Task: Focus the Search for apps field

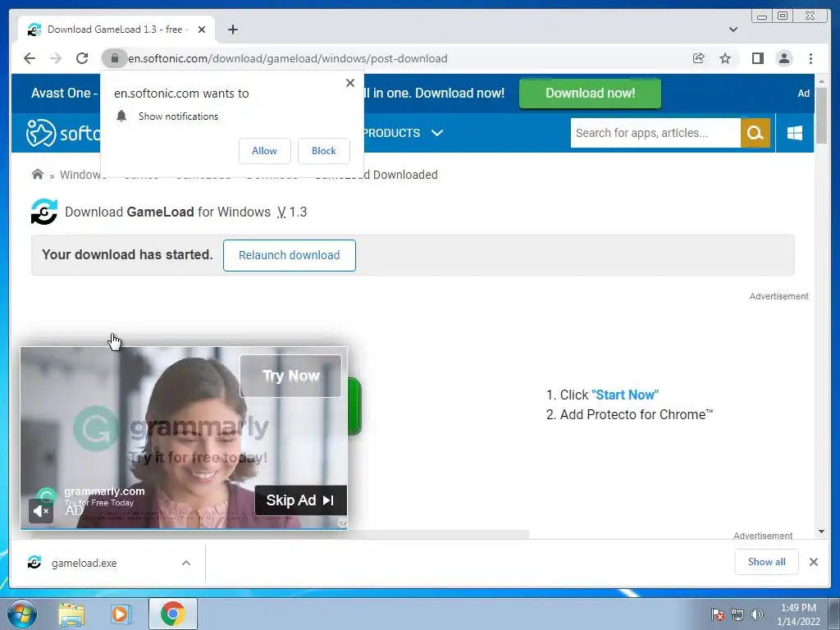Action: [655, 133]
